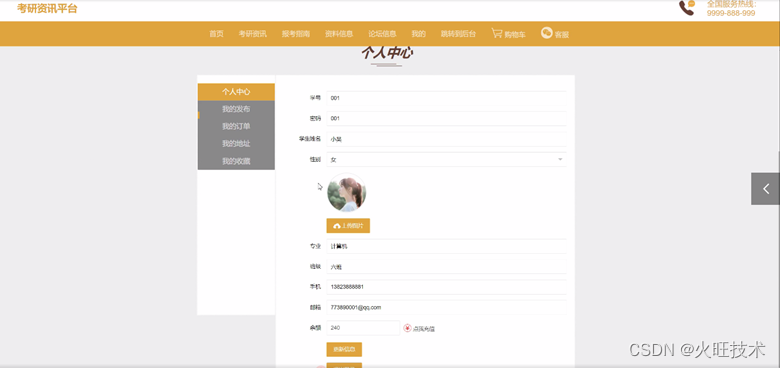
Task: Click the hotline number 9999-888-999
Action: pyautogui.click(x=731, y=13)
